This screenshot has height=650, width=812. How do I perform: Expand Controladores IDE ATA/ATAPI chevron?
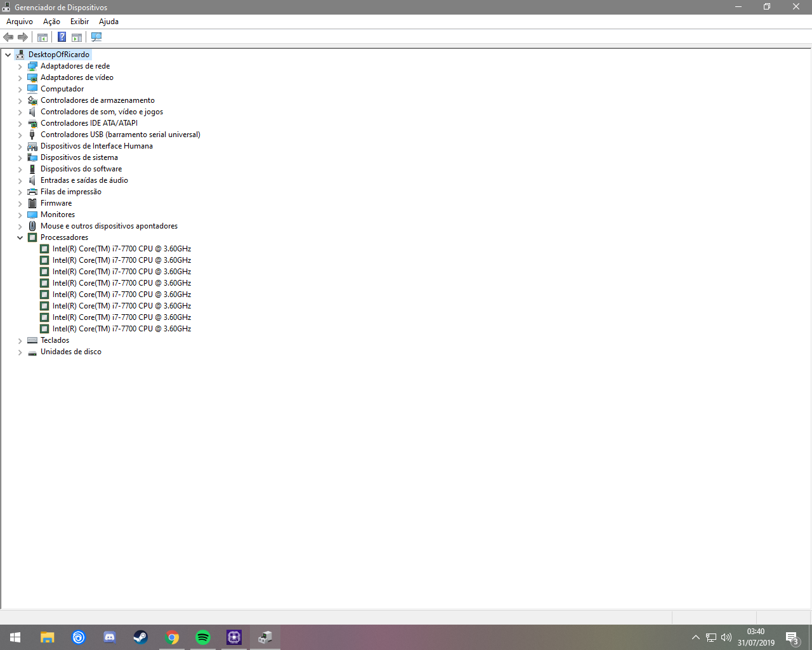coord(20,123)
